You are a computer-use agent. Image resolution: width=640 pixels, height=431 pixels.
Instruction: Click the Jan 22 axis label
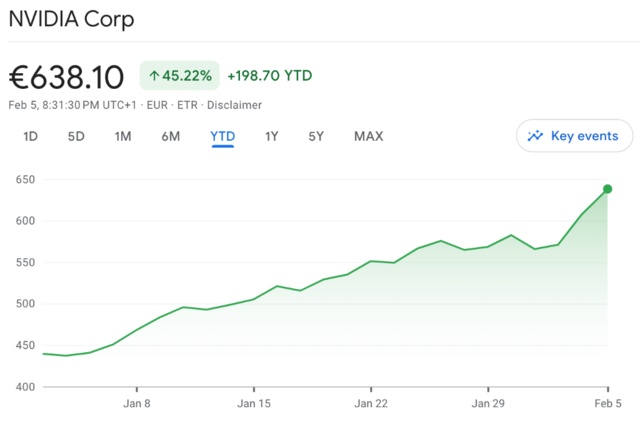coord(371,404)
